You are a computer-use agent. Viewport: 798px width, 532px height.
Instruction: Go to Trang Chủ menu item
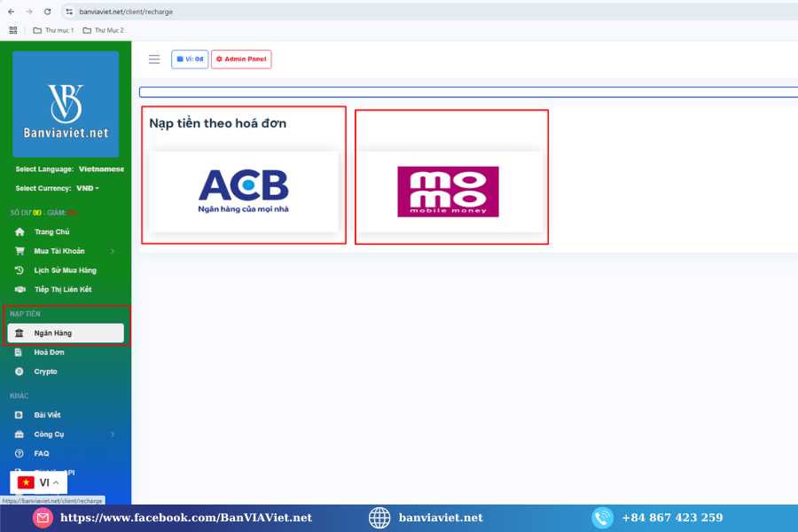click(x=52, y=232)
